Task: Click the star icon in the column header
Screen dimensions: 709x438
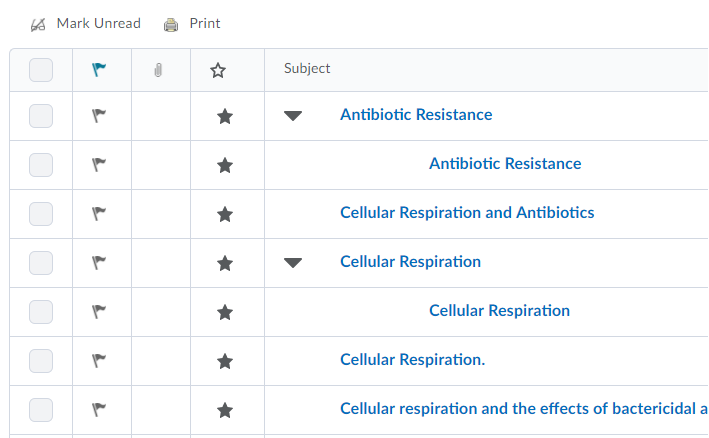Action: point(218,70)
